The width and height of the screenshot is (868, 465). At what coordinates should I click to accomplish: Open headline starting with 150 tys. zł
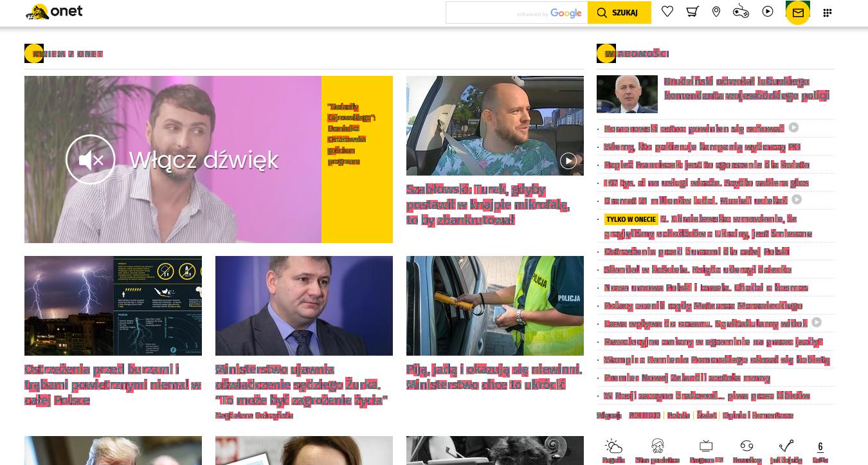click(706, 183)
